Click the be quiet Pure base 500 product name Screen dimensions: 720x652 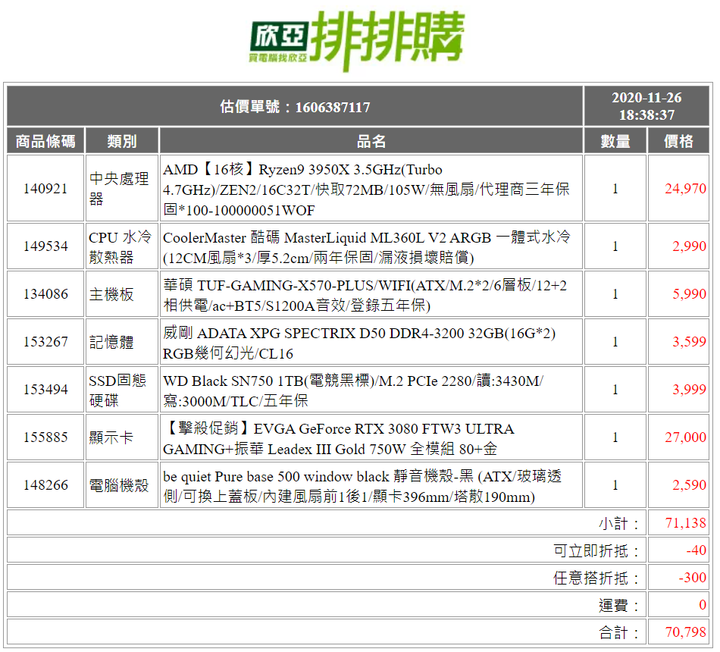point(362,486)
